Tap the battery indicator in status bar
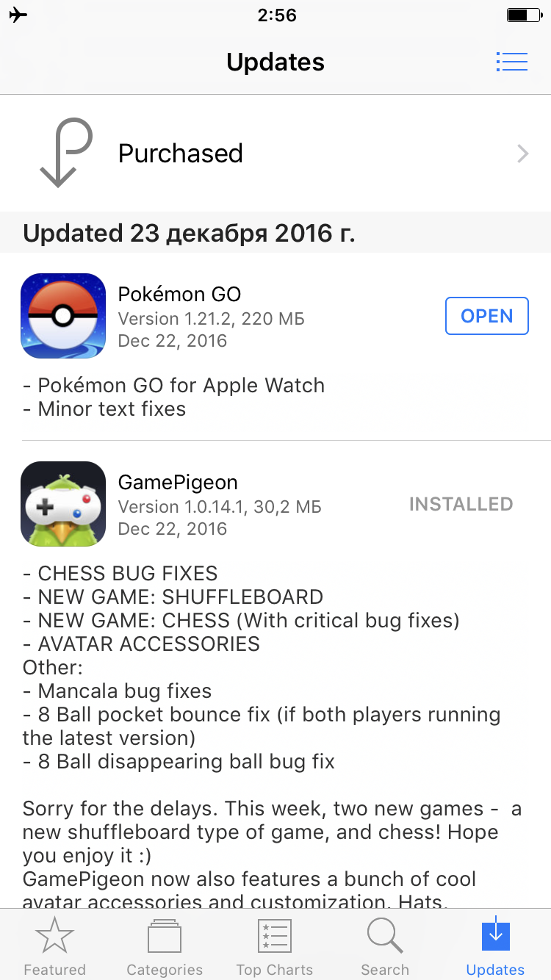Viewport: 551px width, 980px height. [x=522, y=15]
